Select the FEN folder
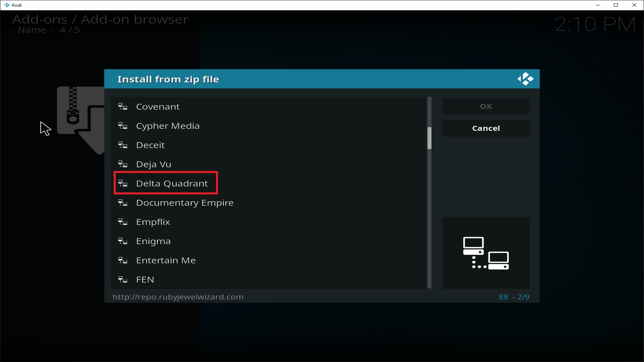This screenshot has height=362, width=644. tap(268, 280)
